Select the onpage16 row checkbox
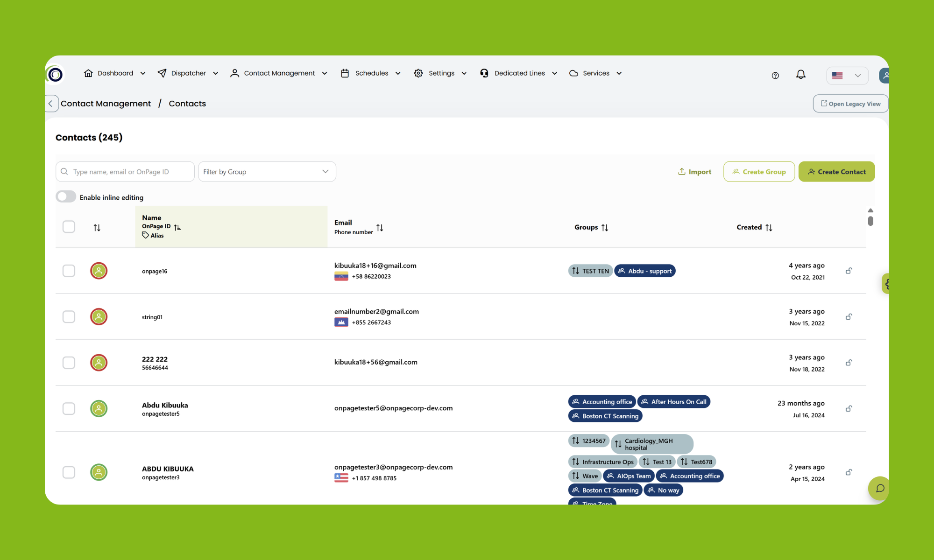 coord(69,271)
